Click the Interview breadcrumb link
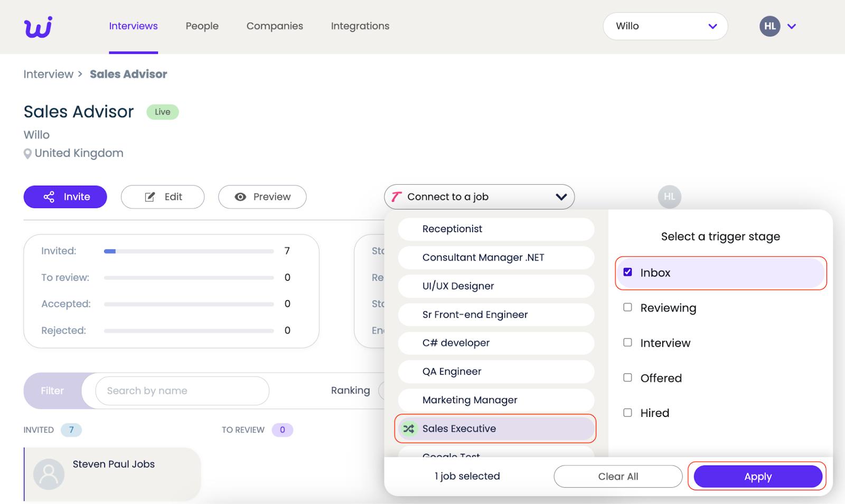Screen dimensions: 845x504 [49, 74]
